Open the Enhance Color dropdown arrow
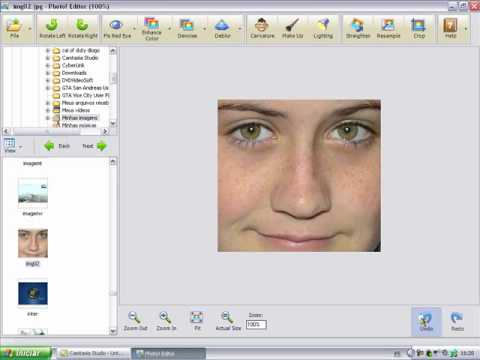The height and width of the screenshot is (360, 480). click(169, 29)
